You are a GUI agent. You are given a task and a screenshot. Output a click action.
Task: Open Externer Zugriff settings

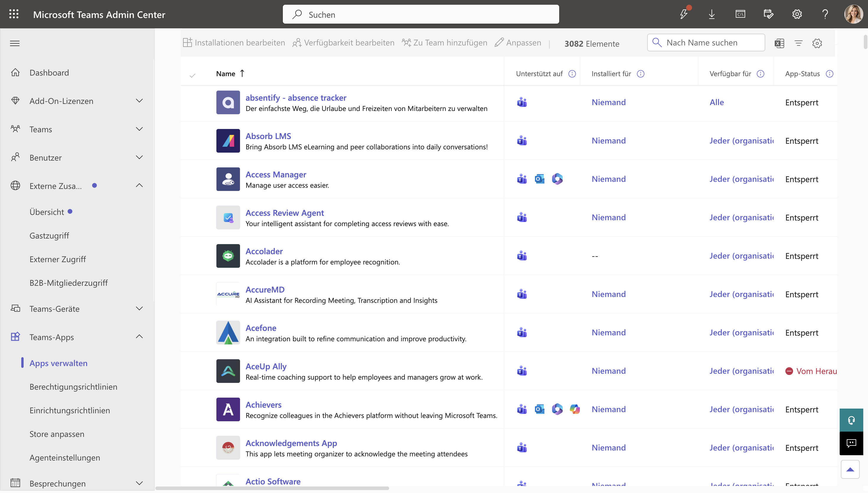tap(58, 259)
